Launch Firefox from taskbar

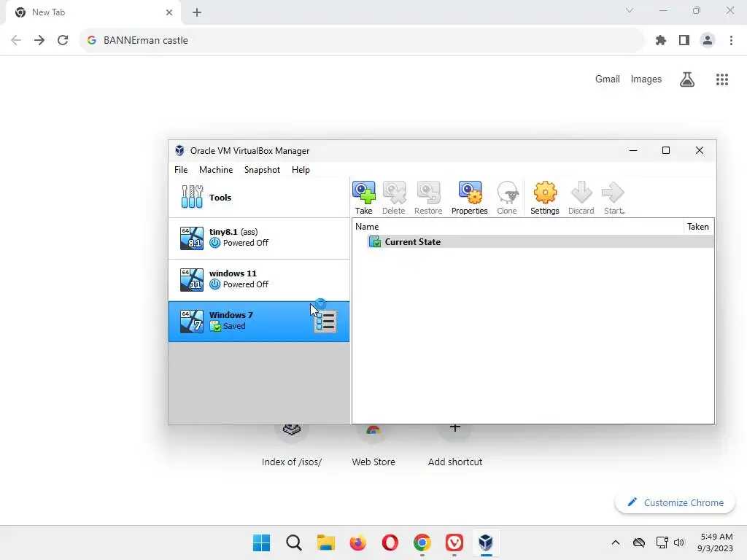point(357,542)
